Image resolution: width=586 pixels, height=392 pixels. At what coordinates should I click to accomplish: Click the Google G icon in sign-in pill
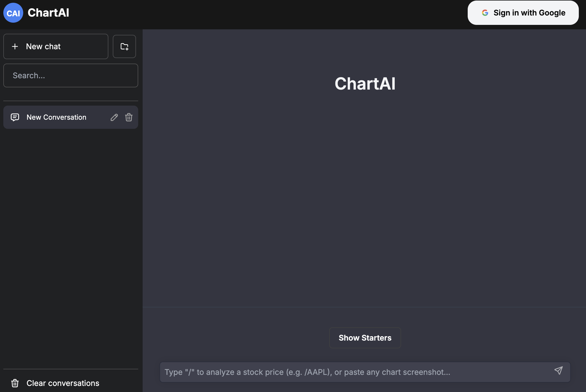click(485, 12)
